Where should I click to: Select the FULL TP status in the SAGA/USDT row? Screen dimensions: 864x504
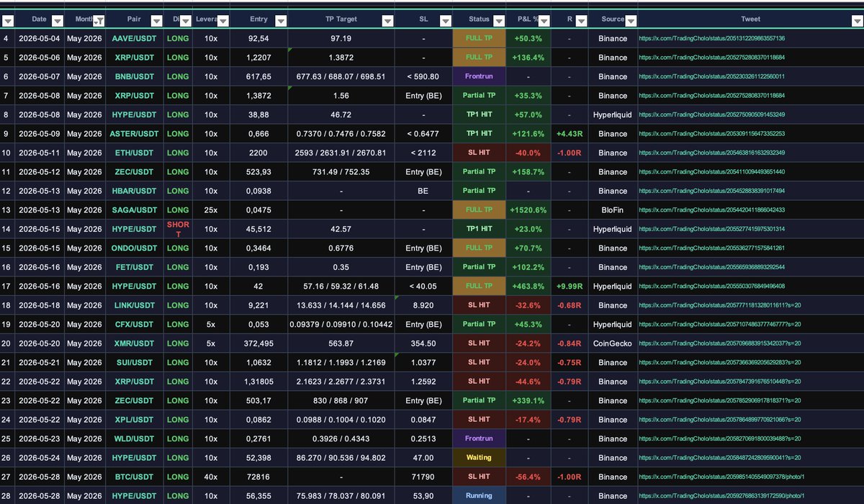pos(479,210)
